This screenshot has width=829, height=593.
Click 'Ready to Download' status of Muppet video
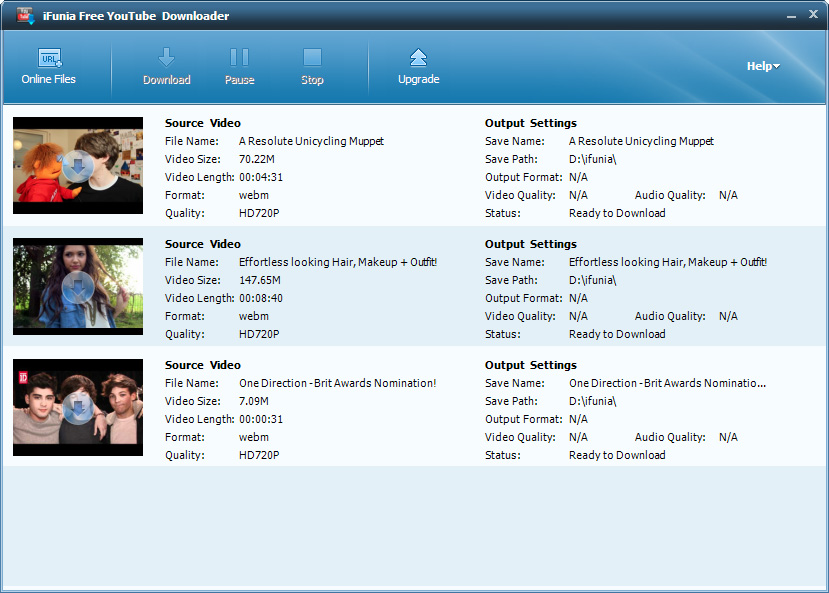[x=617, y=213]
